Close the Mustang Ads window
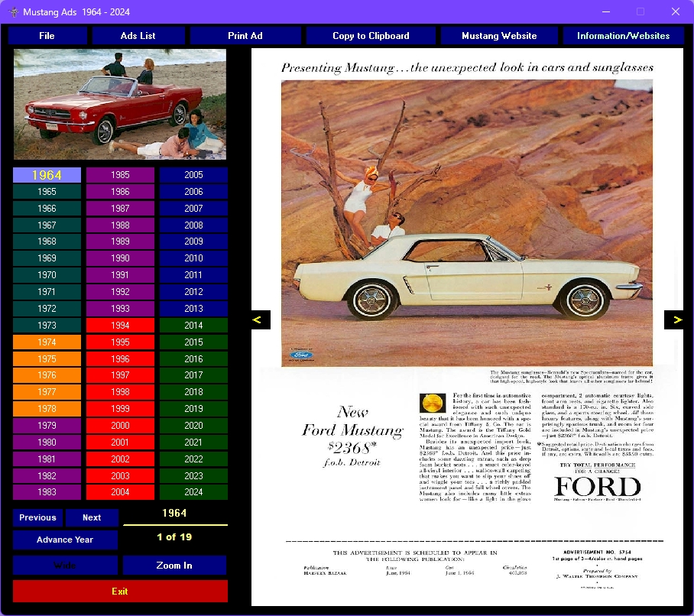 point(676,12)
